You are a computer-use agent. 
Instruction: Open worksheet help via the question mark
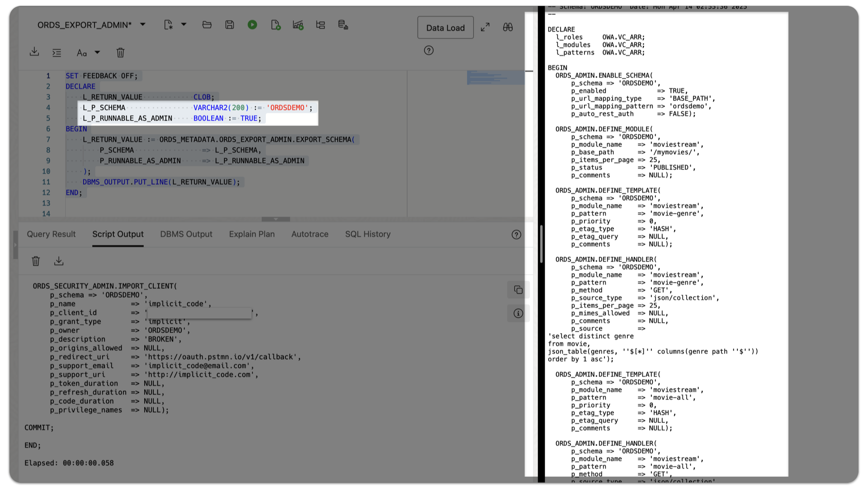tap(429, 51)
